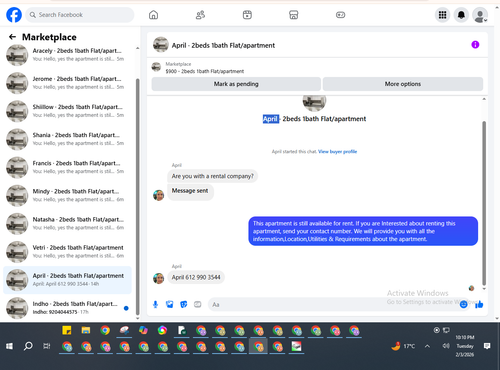Open Sticky Notes from taskbar
Viewport: 500px width, 370px height.
pyautogui.click(x=67, y=331)
